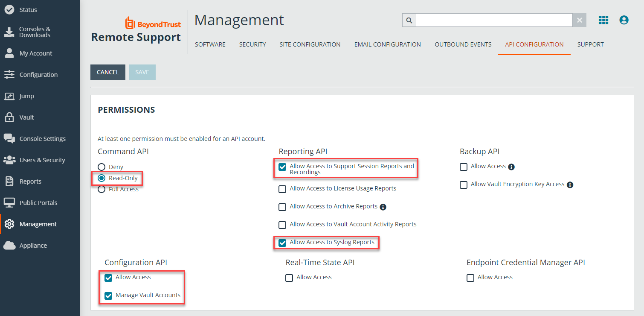Enable Real-Time State API Allow Access
This screenshot has height=316, width=644.
(289, 278)
